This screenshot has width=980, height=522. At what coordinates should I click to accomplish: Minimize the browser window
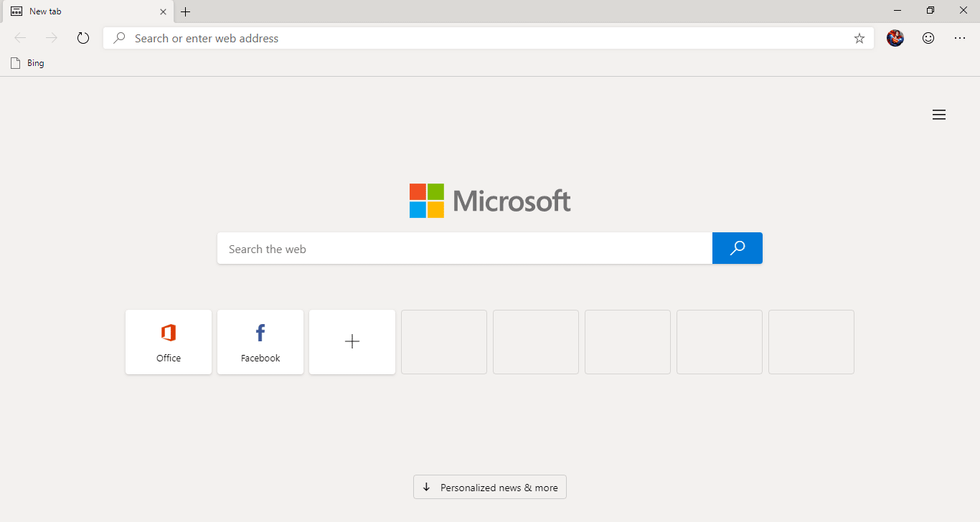pyautogui.click(x=897, y=10)
